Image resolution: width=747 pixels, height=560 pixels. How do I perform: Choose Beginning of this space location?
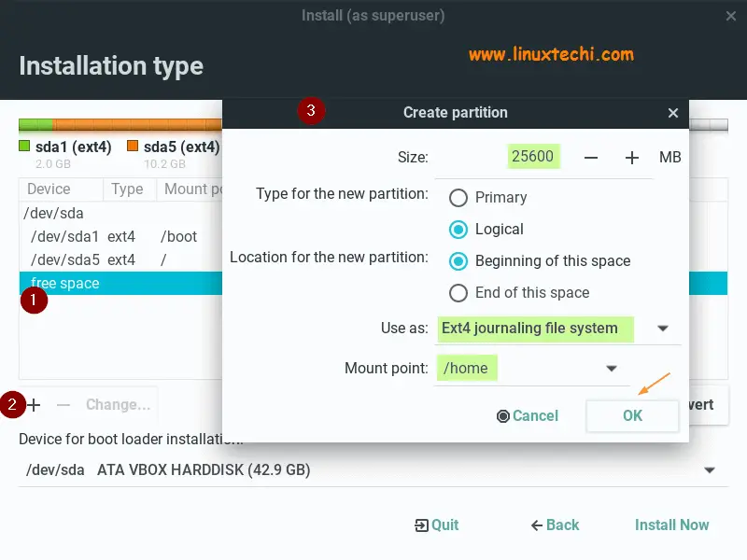click(540, 261)
